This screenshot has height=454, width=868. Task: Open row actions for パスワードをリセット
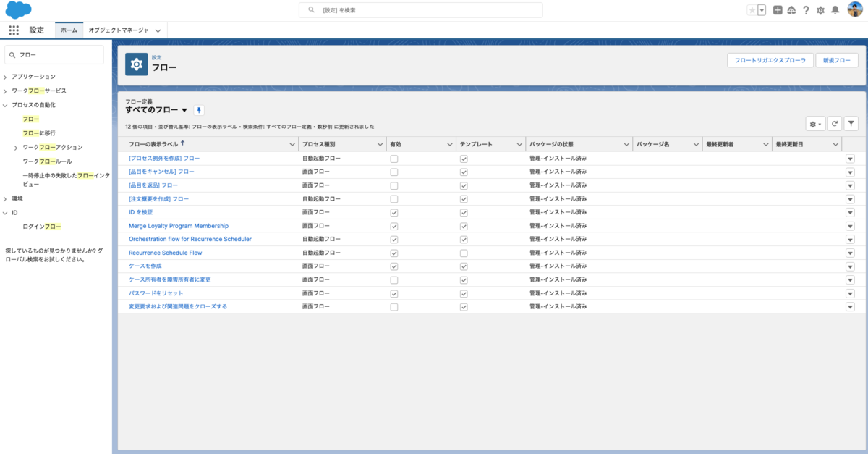851,293
